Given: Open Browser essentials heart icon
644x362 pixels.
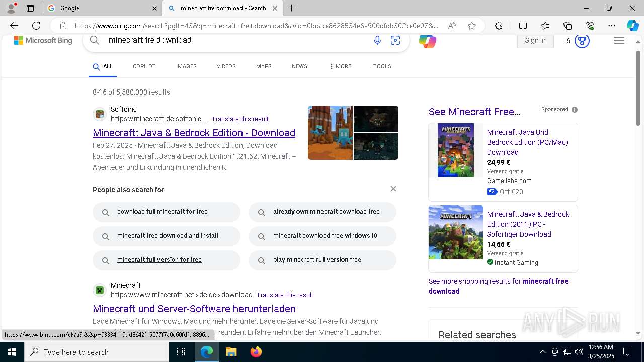Looking at the screenshot, I should (590, 26).
